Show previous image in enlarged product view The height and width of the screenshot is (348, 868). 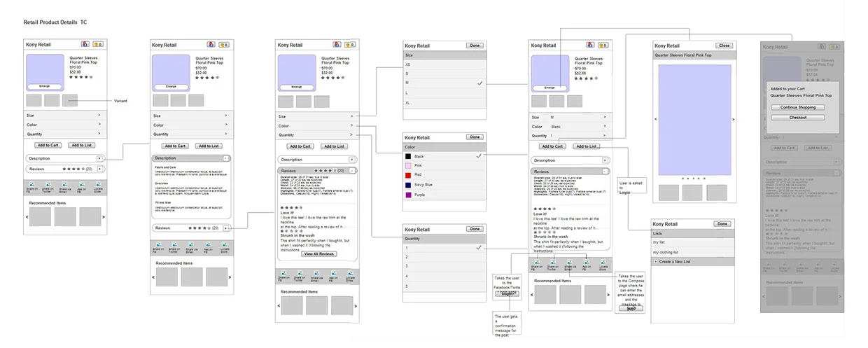pyautogui.click(x=656, y=120)
